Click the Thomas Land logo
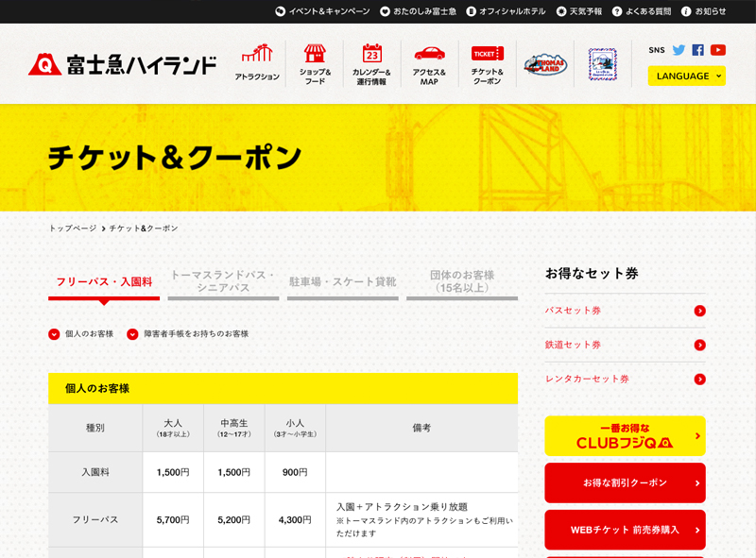The width and height of the screenshot is (756, 558). 545,64
